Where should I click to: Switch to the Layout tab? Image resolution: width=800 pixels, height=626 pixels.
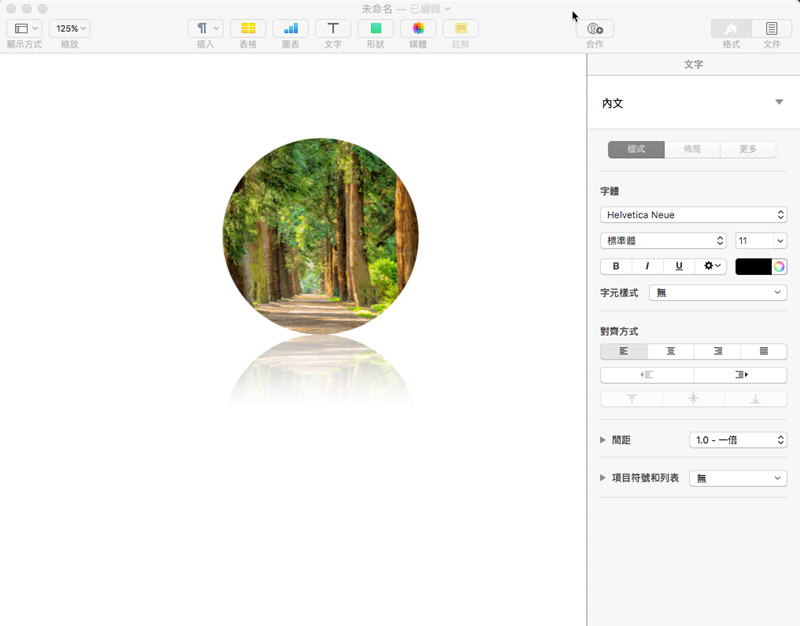pos(692,149)
